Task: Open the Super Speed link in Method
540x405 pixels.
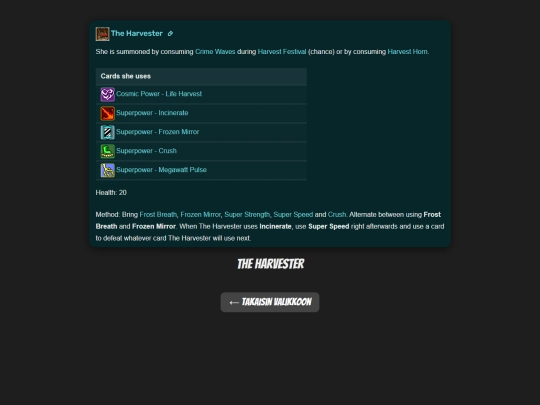Action: pos(293,215)
